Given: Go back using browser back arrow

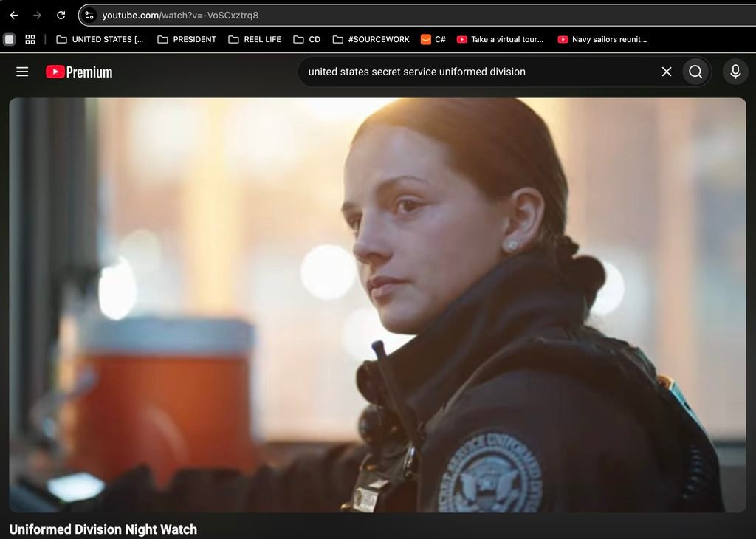Looking at the screenshot, I should click(14, 16).
